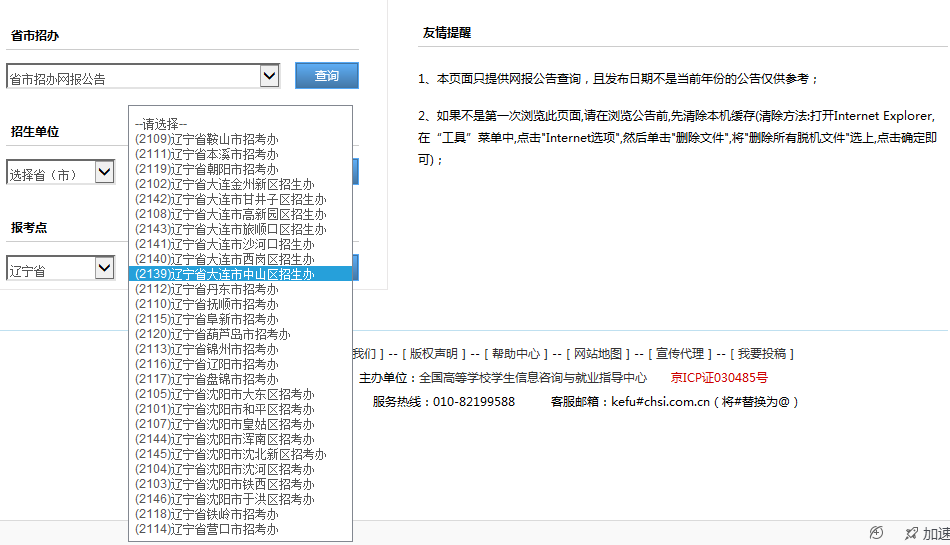
Task: Click the browser status bar circular plus icon
Action: 877,533
